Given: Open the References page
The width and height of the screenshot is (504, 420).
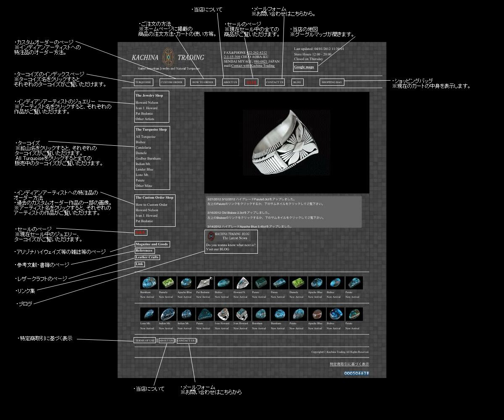Looking at the screenshot, I should [x=144, y=251].
